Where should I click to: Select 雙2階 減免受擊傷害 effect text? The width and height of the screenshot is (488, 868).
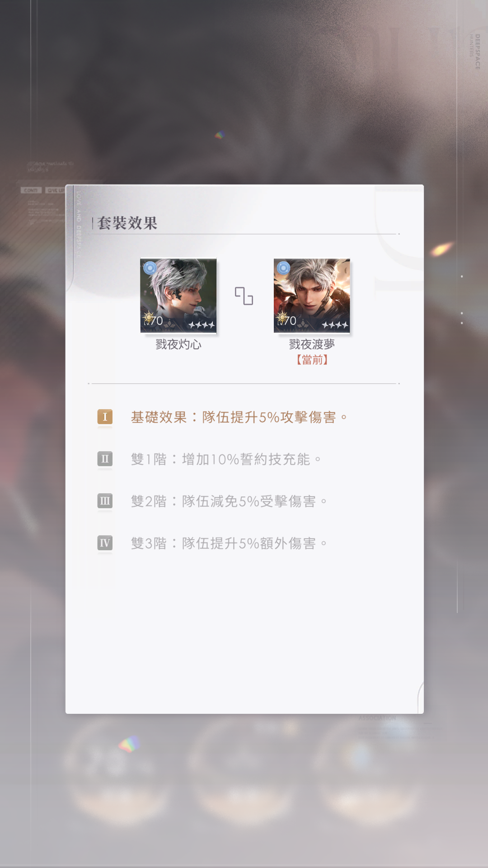tap(229, 501)
